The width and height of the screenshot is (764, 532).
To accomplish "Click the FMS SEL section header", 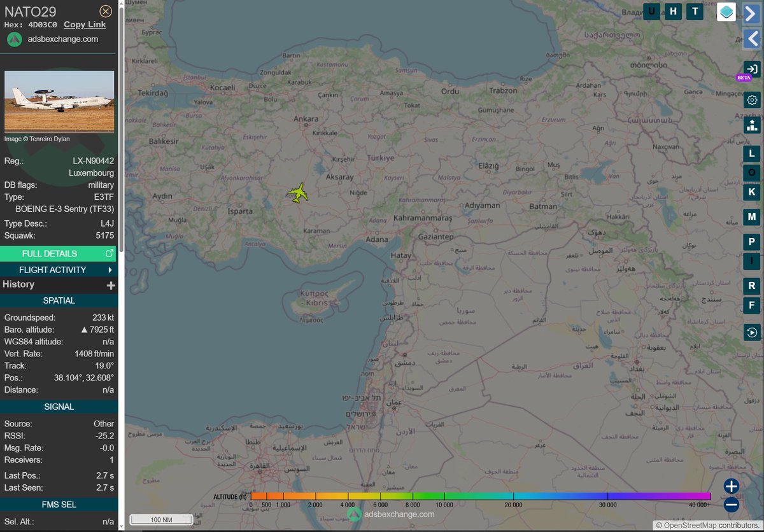I will [x=59, y=505].
